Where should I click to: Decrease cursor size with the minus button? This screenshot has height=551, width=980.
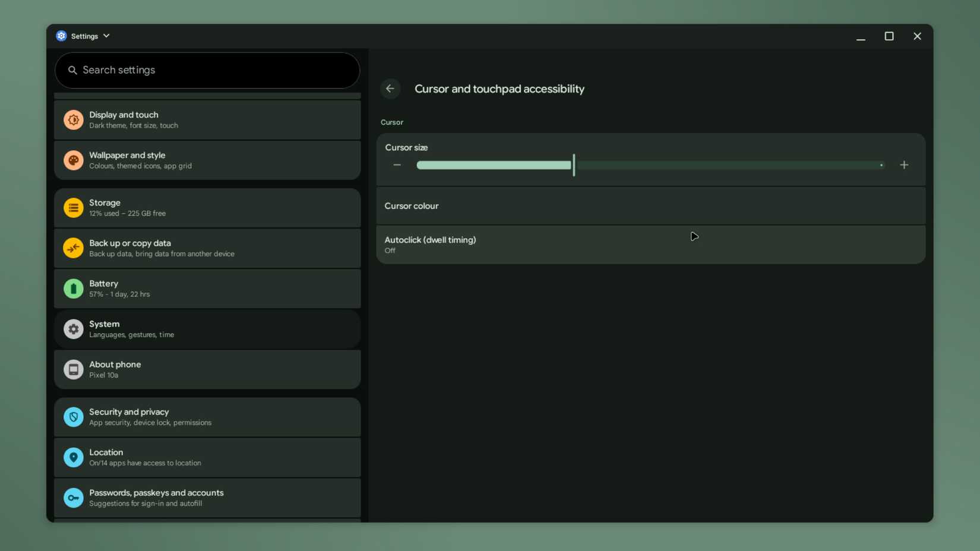click(397, 165)
